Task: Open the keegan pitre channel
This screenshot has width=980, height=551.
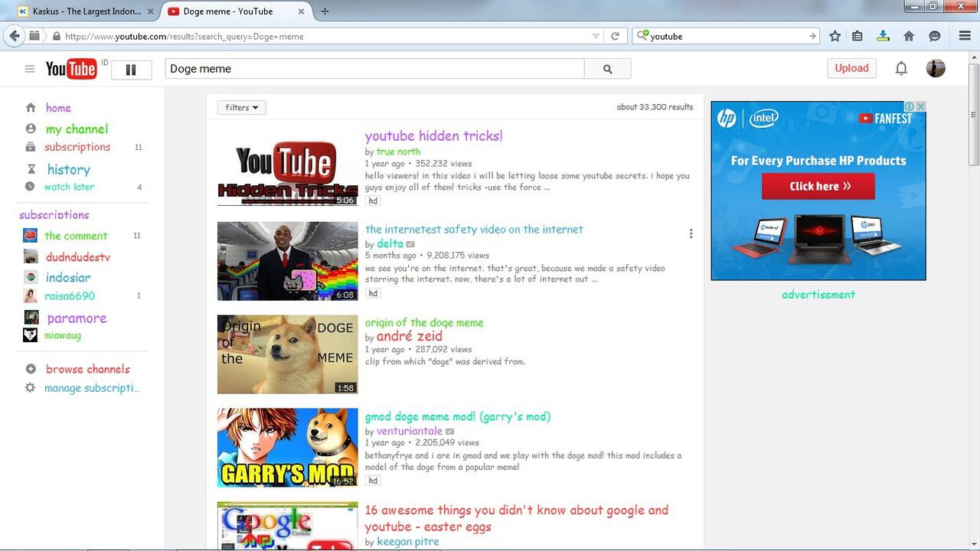Action: 408,542
